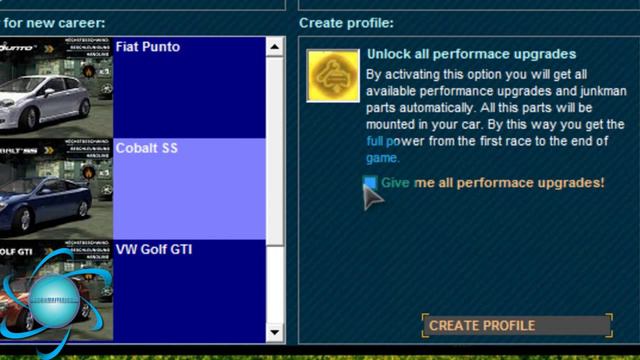Click the car list scroll down arrow

coord(275,332)
